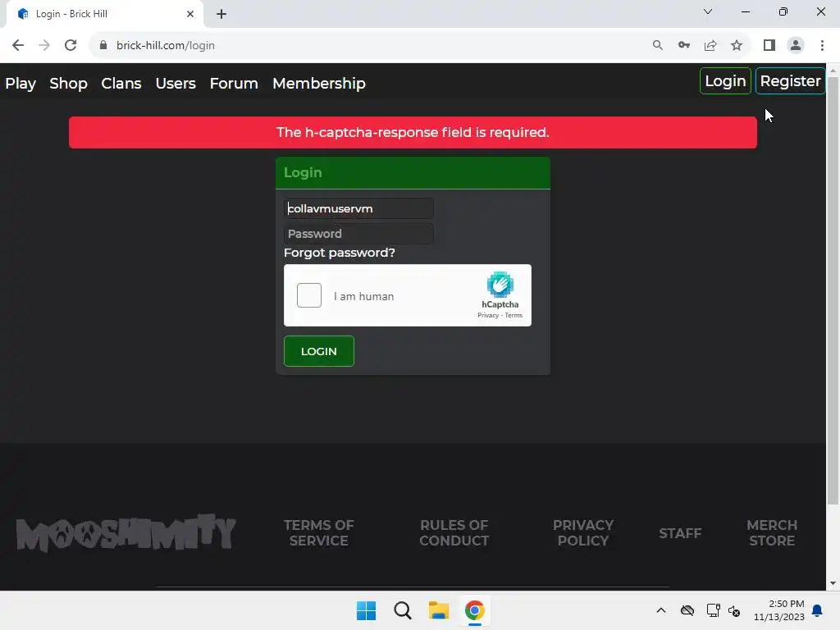Viewport: 840px width, 630px height.
Task: Click the green Login panel header
Action: pyautogui.click(x=413, y=173)
